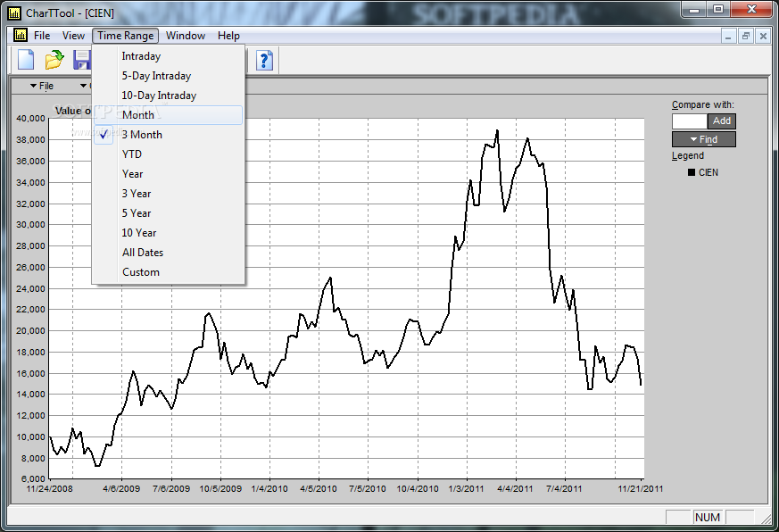The width and height of the screenshot is (779, 532).
Task: Click the 10/4/2010 axis date label
Action: click(418, 489)
